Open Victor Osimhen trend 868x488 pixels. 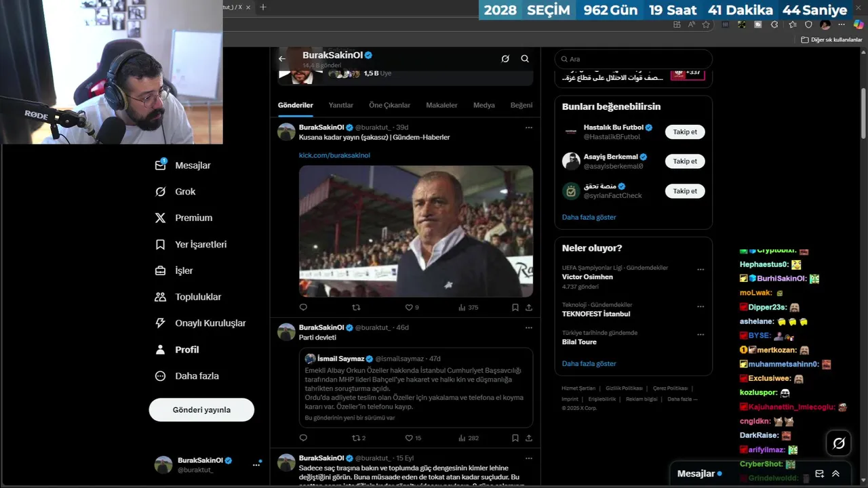[587, 277]
